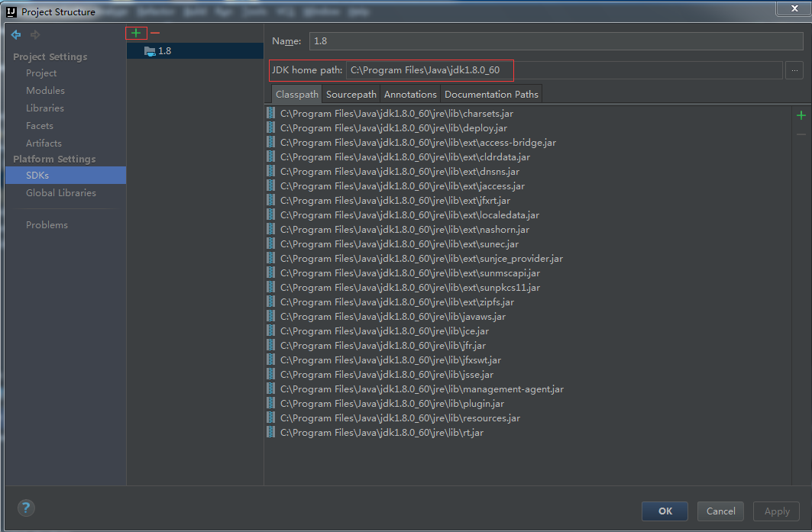Select the 1.8 SDK entry
Image resolution: width=812 pixels, height=532 pixels.
pos(196,50)
